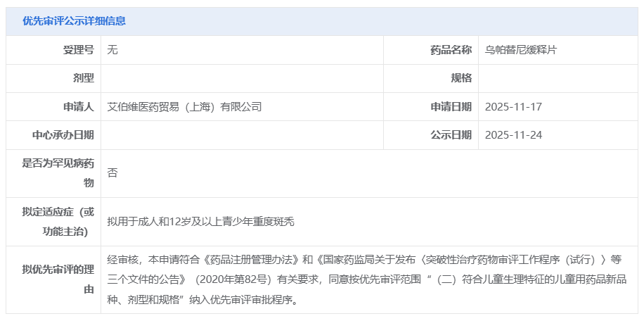Select the priority review reason paragraph
644x321 pixels.
tap(364, 279)
